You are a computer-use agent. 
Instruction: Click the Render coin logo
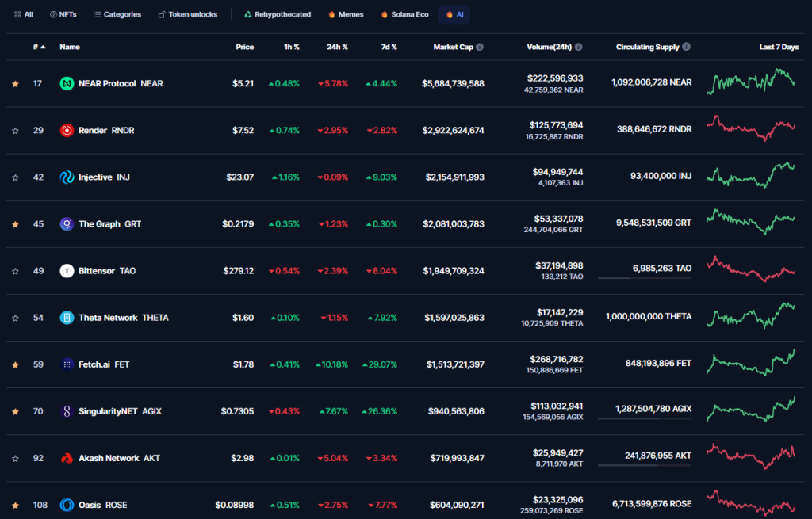(x=67, y=131)
